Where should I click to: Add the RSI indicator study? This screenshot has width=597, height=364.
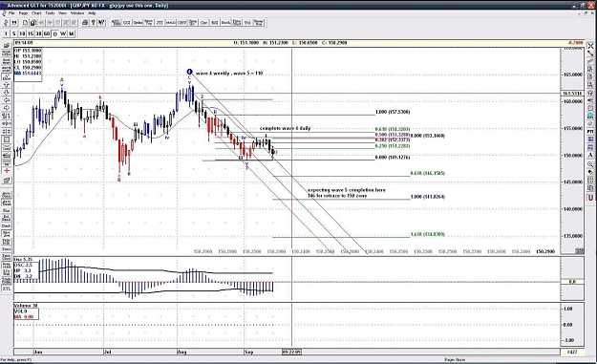point(214,23)
